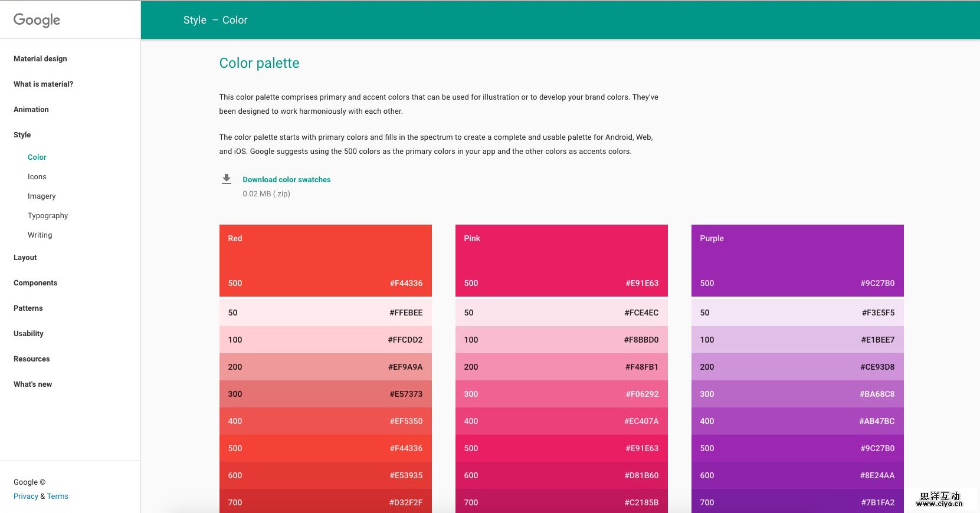Expand the Layout section in sidebar
Image resolution: width=980 pixels, height=513 pixels.
25,258
